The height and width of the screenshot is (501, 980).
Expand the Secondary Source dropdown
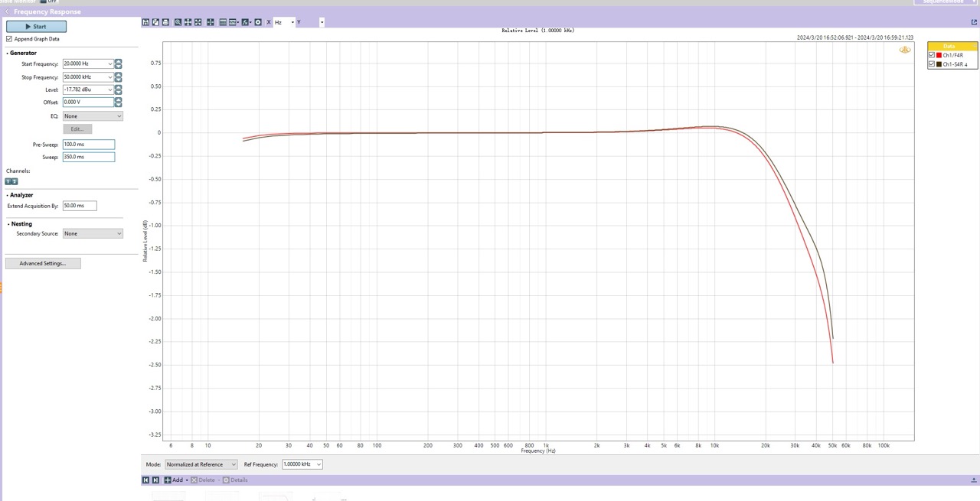[93, 234]
